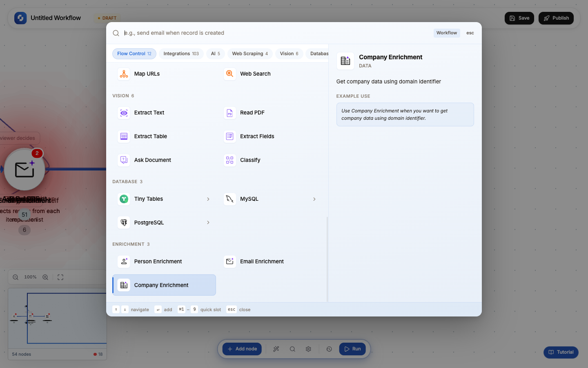The height and width of the screenshot is (368, 588).
Task: Click the 51 count bubble on canvas
Action: [x=24, y=215]
